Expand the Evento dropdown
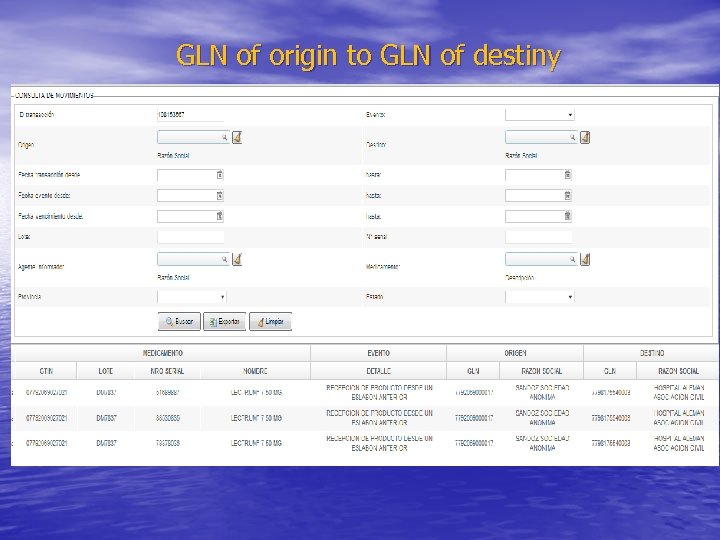 (x=540, y=115)
